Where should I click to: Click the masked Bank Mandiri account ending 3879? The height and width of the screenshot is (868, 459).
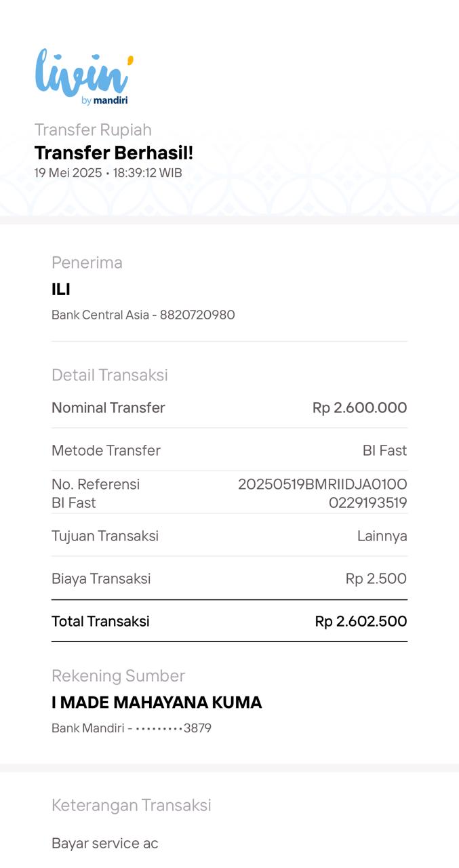[174, 728]
